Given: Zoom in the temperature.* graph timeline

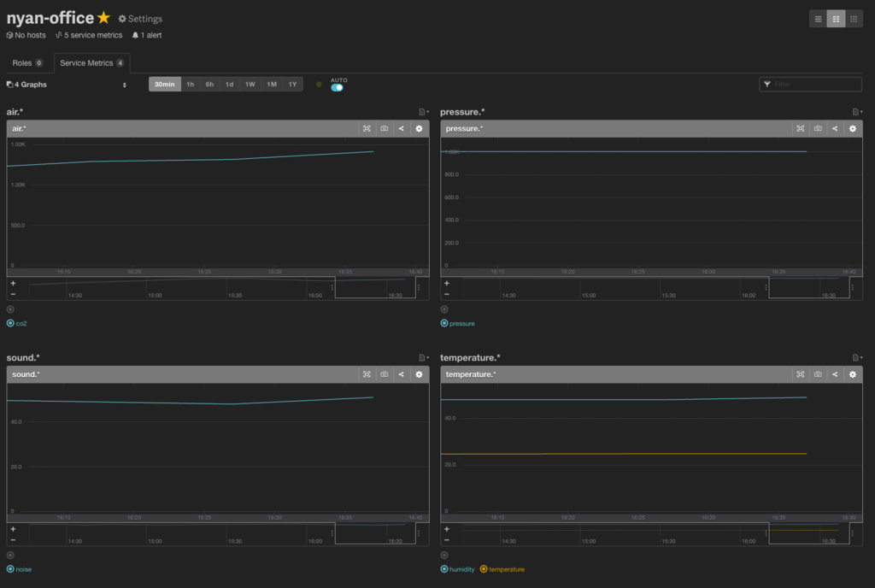Looking at the screenshot, I should [446, 529].
